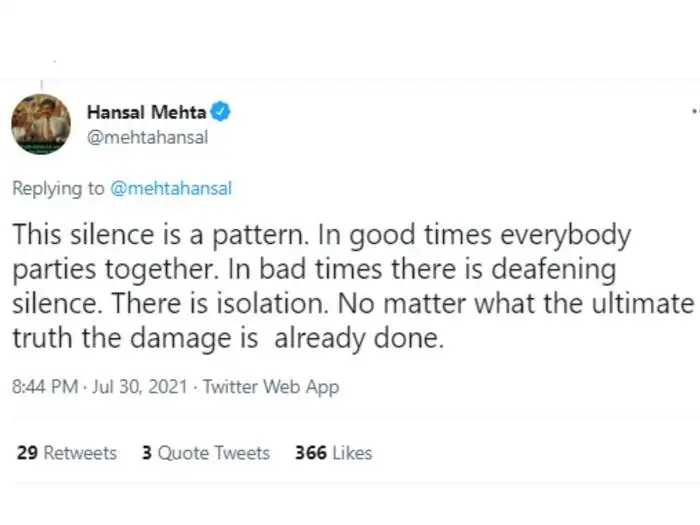Click the "Replying to" label
The image size is (700, 525).
click(x=58, y=188)
